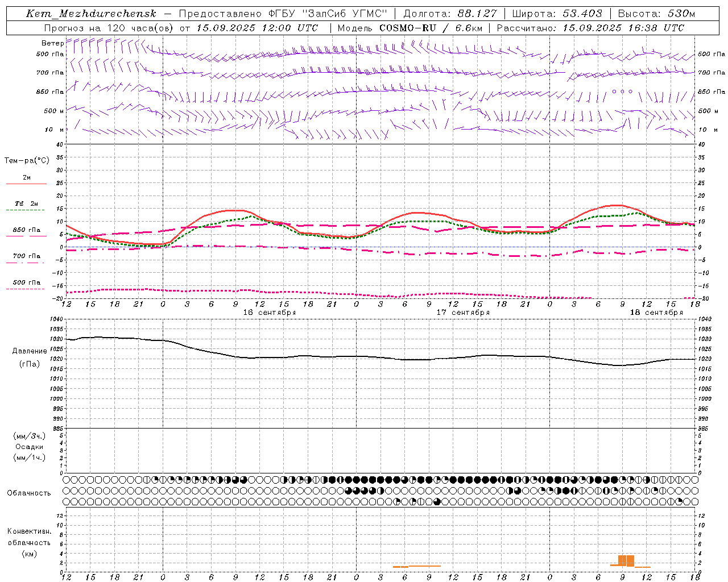Click the tall orange convective bar on 18 сентября
This screenshot has width=728, height=582.
point(626,561)
